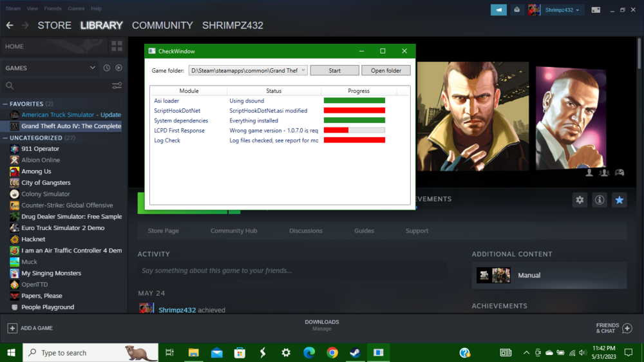Click LCPD First Response progress bar
Image resolution: width=644 pixels, height=362 pixels.
click(354, 130)
